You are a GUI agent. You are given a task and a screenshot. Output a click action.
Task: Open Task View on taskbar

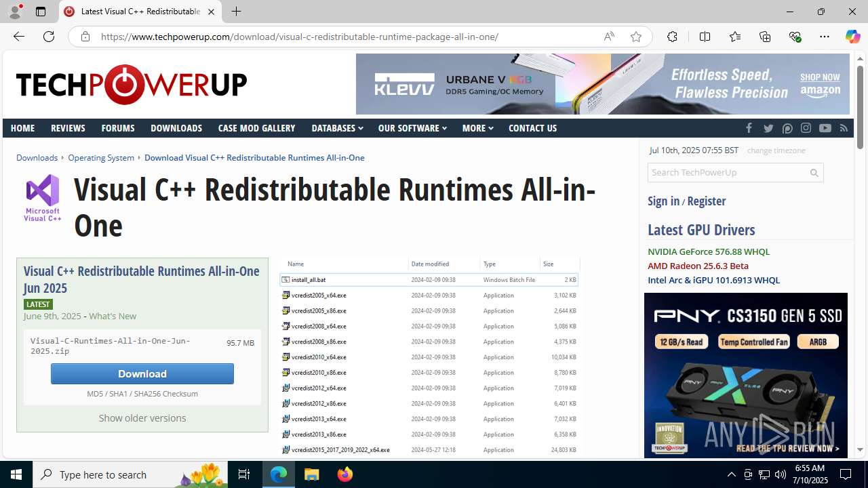click(244, 474)
